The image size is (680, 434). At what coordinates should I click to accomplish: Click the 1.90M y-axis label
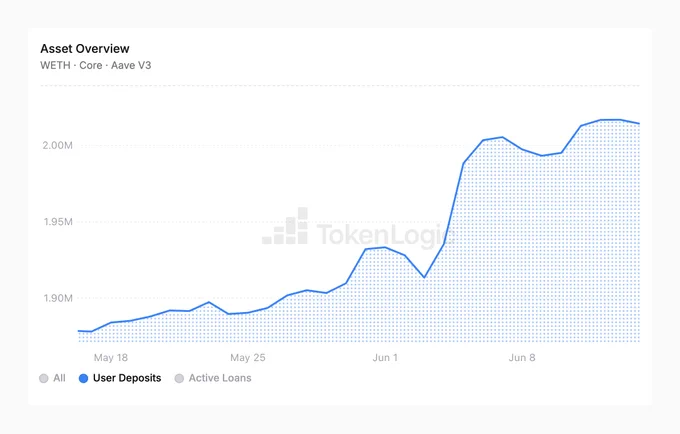(58, 298)
